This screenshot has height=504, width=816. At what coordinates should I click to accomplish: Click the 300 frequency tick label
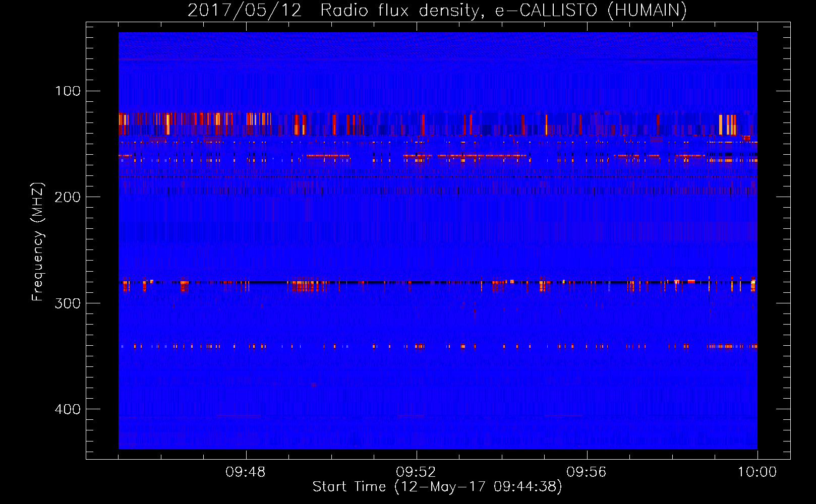pyautogui.click(x=68, y=303)
